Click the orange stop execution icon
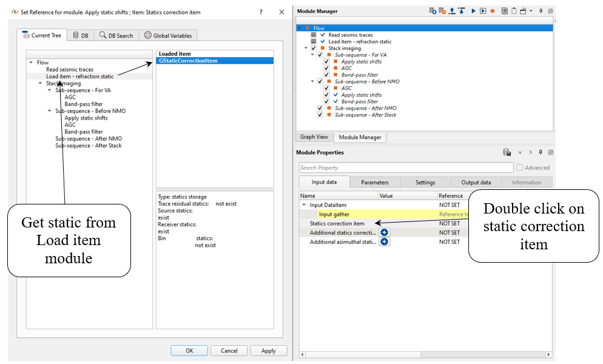This screenshot has height=364, width=603. [493, 11]
